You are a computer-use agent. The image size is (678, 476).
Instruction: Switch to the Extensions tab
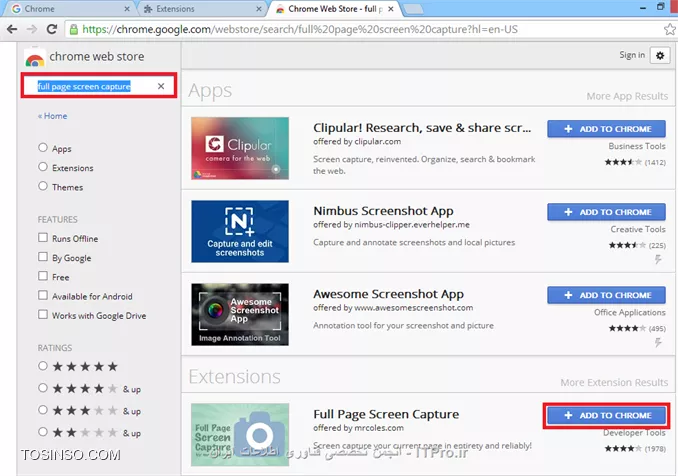click(201, 9)
